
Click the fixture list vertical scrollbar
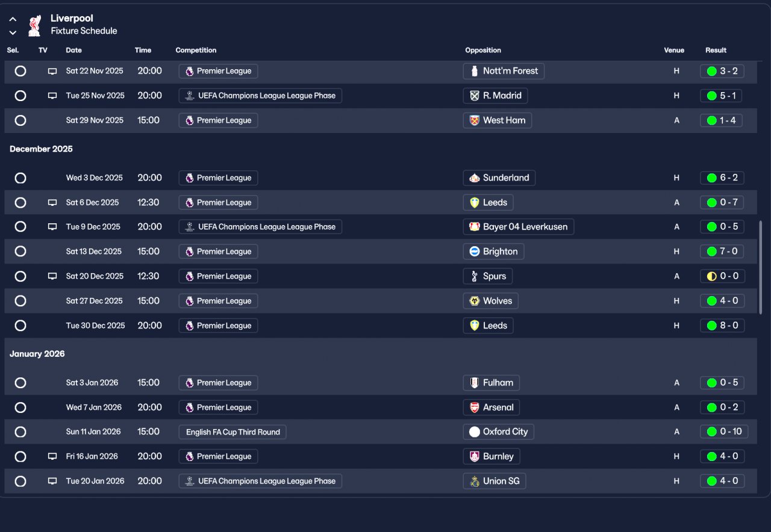[761, 267]
